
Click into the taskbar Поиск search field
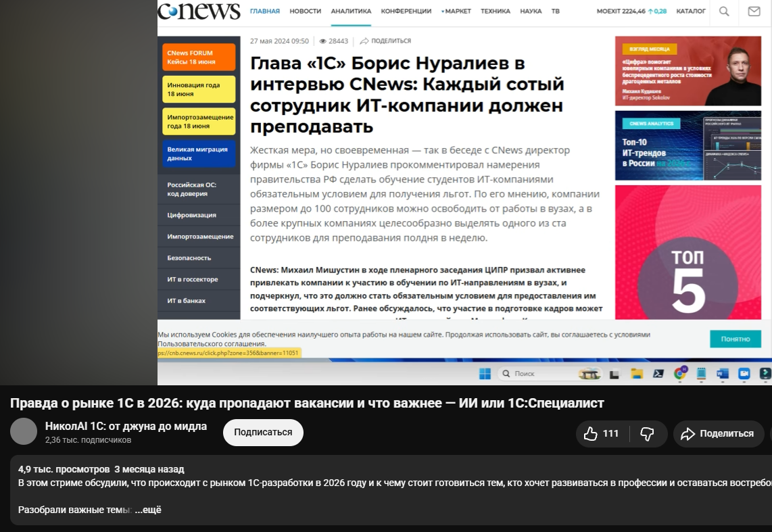pos(549,374)
